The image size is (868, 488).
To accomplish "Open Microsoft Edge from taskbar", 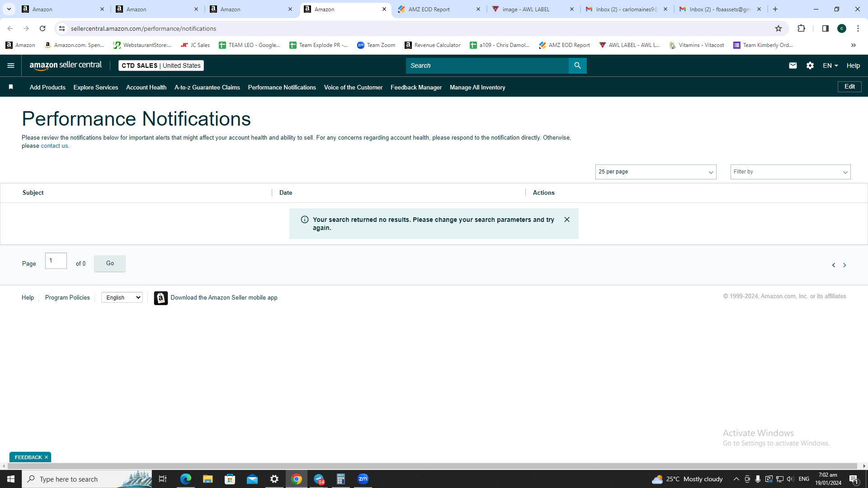I will [185, 479].
